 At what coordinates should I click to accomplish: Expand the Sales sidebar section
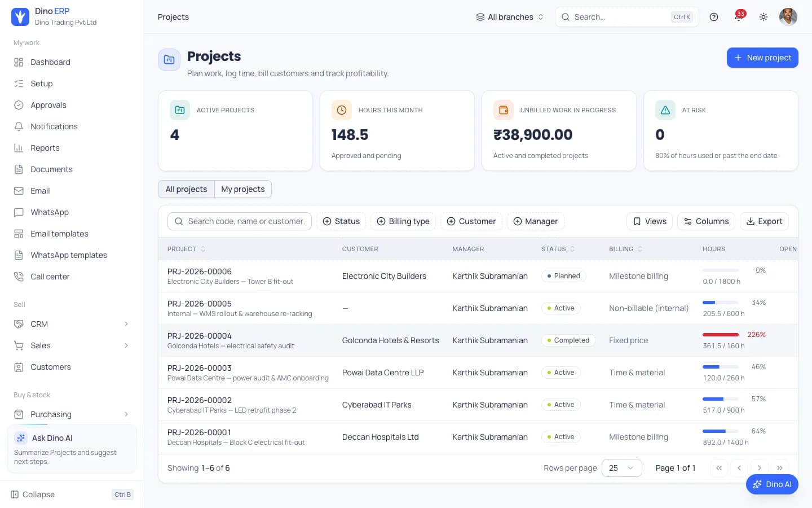(x=72, y=345)
